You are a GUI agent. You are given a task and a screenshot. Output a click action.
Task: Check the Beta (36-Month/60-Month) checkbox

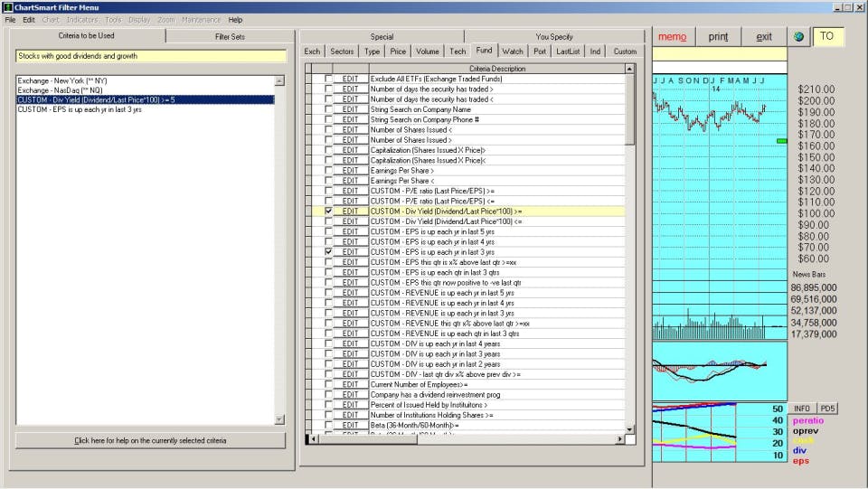328,425
